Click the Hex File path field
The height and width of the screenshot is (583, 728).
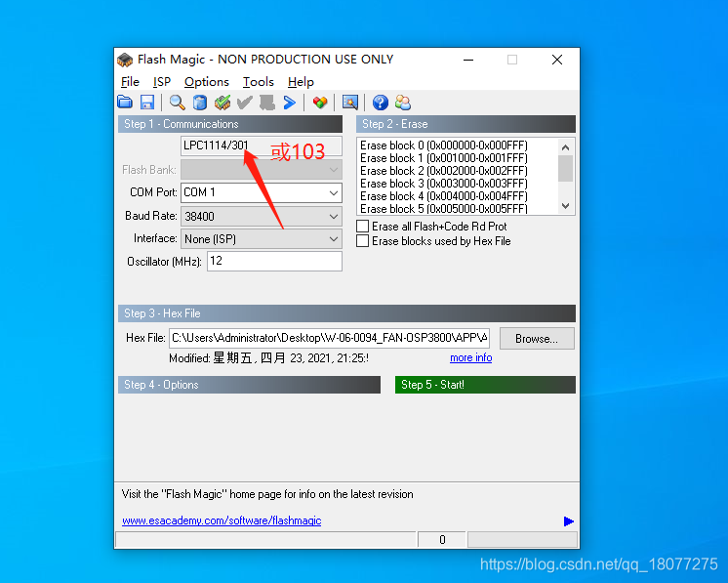click(329, 338)
